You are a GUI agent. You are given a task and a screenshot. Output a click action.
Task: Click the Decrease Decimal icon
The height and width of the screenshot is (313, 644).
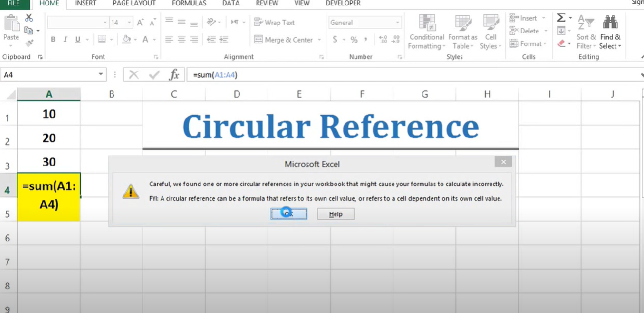pyautogui.click(x=396, y=40)
